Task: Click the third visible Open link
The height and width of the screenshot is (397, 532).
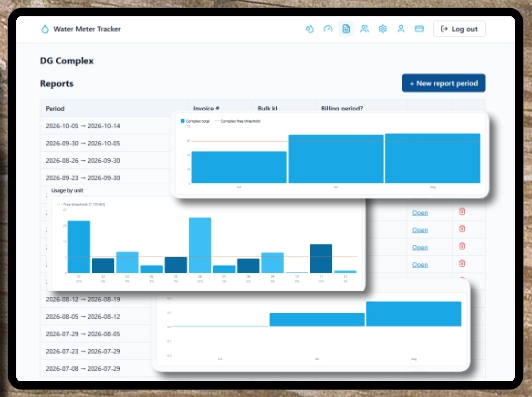Action: click(x=420, y=247)
